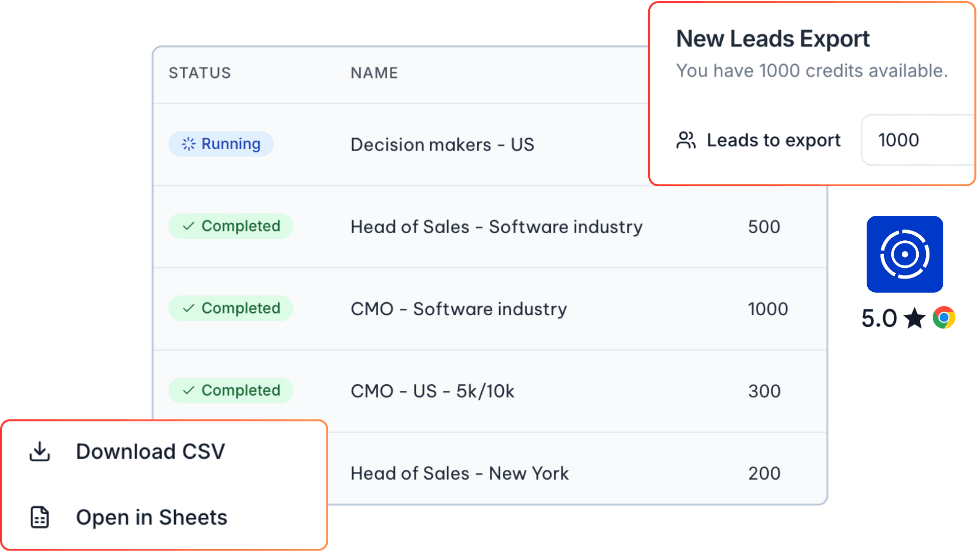Open the blue target extension app icon
Screen dimensions: 980x551
[904, 255]
